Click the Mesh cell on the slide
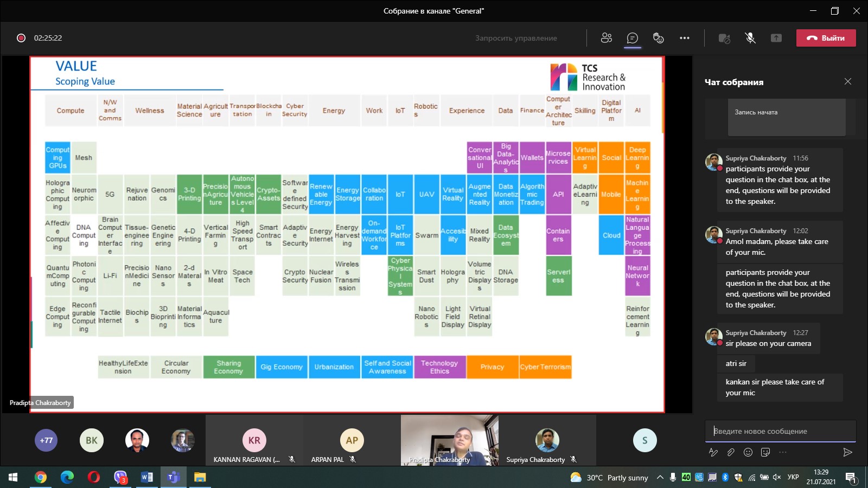Screen dimensions: 868x488 (x=84, y=158)
